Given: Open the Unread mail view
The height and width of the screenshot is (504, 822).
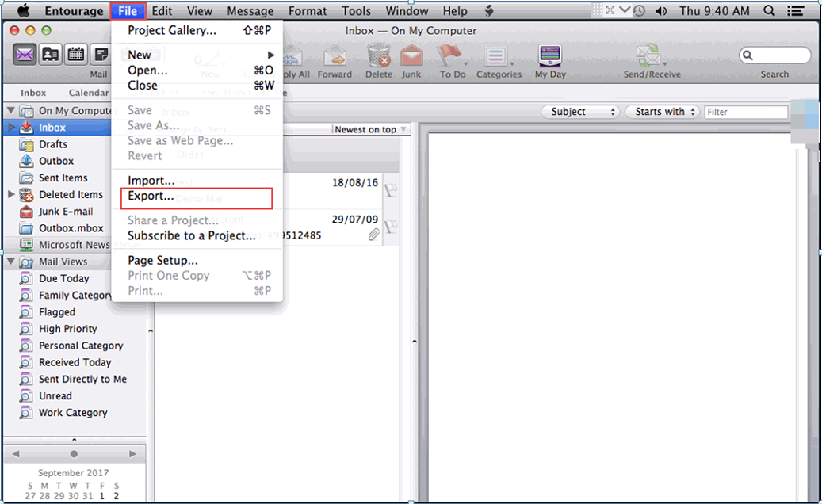Looking at the screenshot, I should [55, 395].
